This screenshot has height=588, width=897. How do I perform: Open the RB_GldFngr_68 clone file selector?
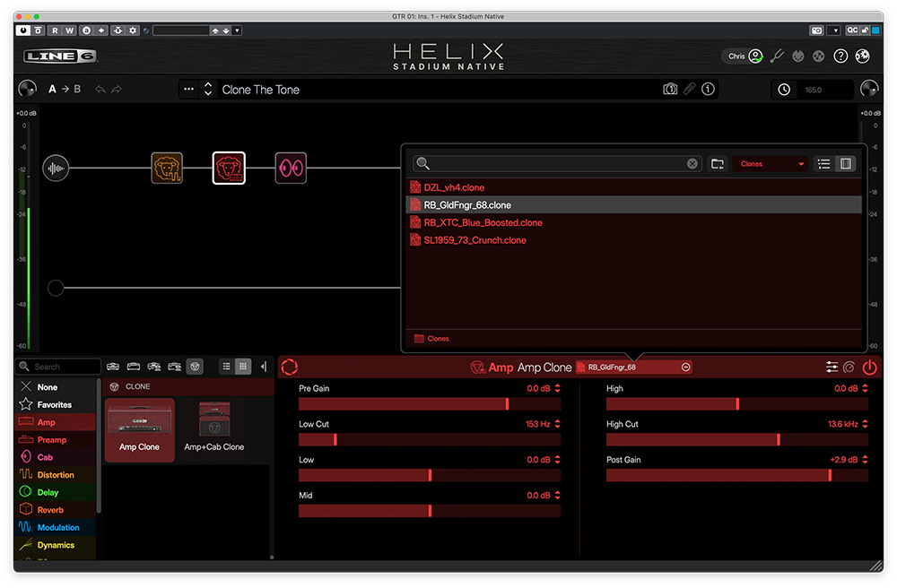(x=634, y=367)
